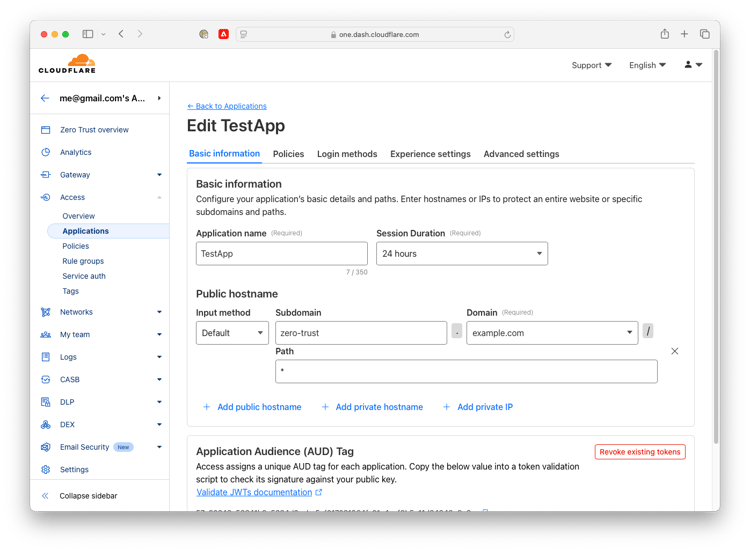Click the DEX sidebar icon

(45, 424)
